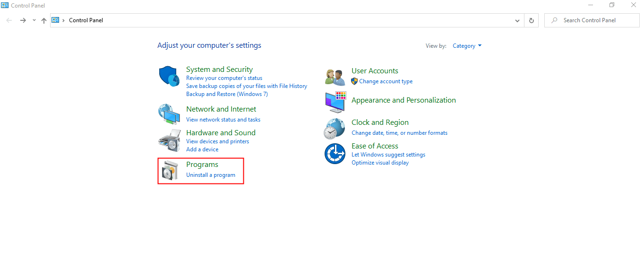
Task: Minimize the Control Panel window
Action: 591,5
